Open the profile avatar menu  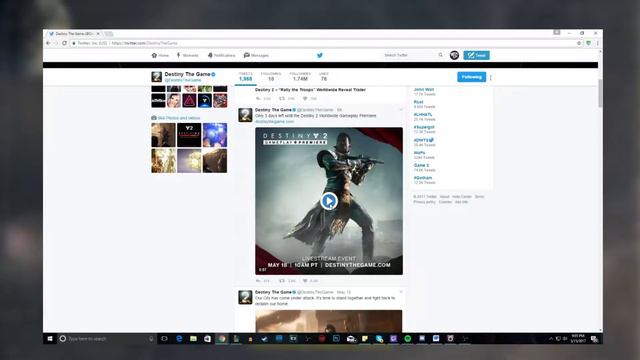454,55
